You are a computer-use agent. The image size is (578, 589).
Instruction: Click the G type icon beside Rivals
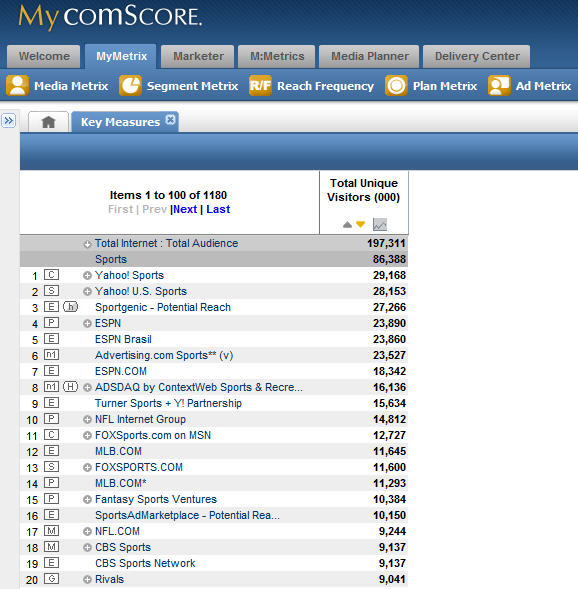[x=51, y=579]
